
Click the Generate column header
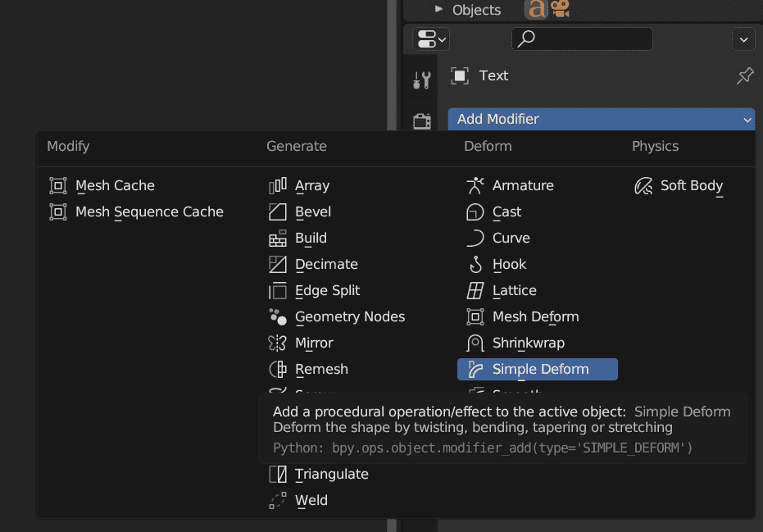297,146
